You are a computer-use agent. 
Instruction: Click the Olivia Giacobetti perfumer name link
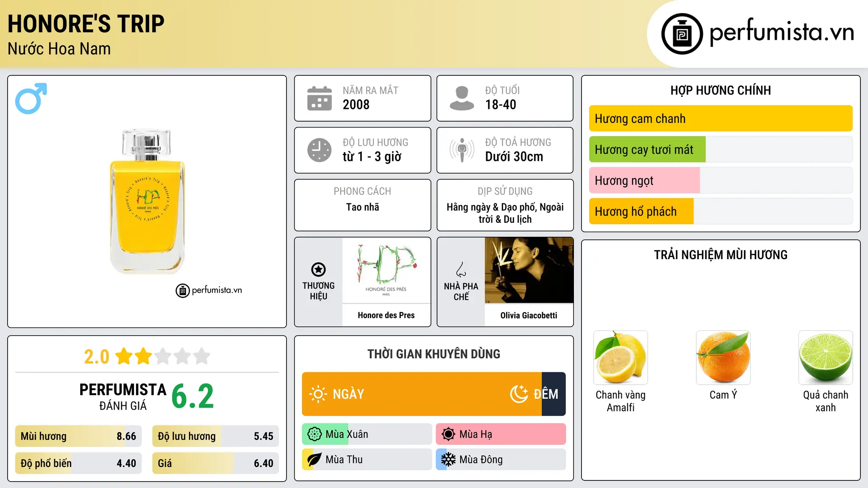pyautogui.click(x=529, y=315)
